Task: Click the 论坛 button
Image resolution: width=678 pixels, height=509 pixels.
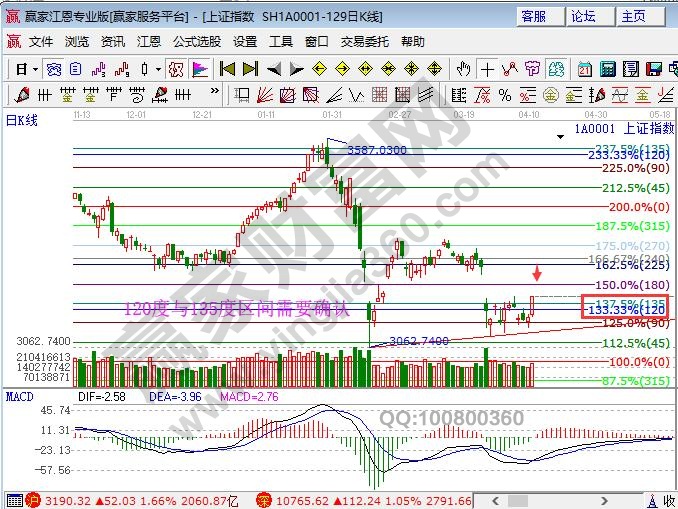Action: [x=583, y=16]
